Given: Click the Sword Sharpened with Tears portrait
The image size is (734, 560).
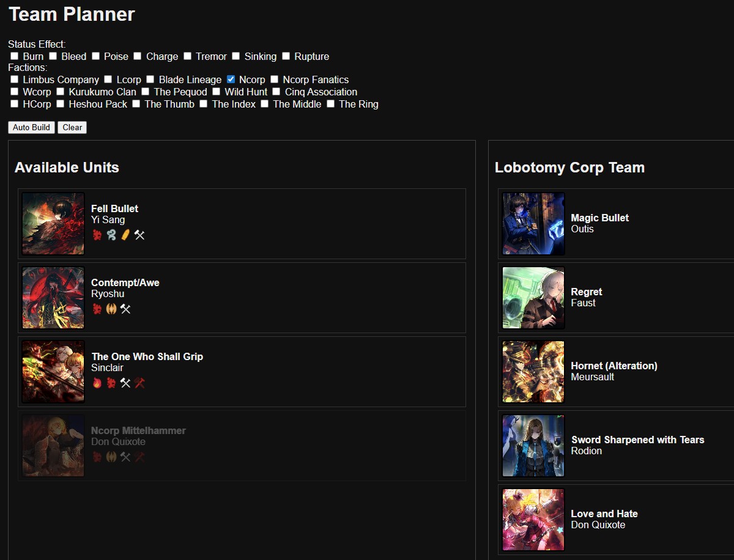Looking at the screenshot, I should (533, 446).
